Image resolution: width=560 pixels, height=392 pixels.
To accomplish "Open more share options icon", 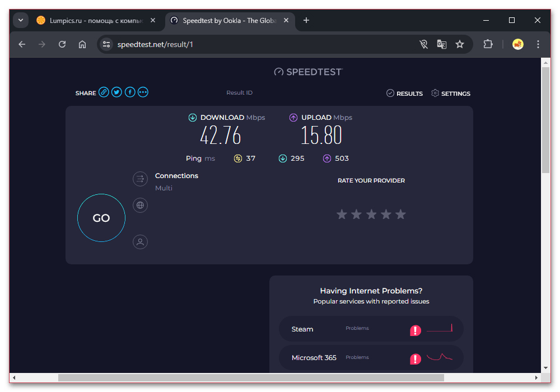I will point(143,92).
